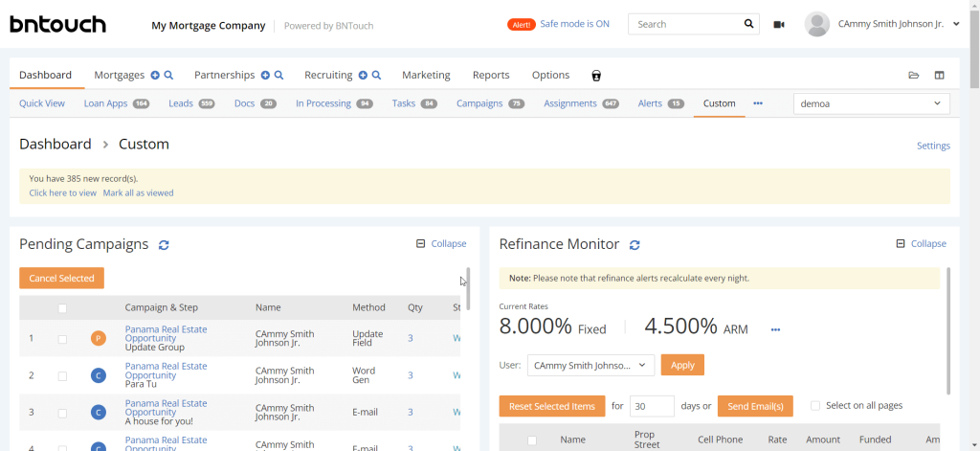Open the Options menu

pos(550,75)
